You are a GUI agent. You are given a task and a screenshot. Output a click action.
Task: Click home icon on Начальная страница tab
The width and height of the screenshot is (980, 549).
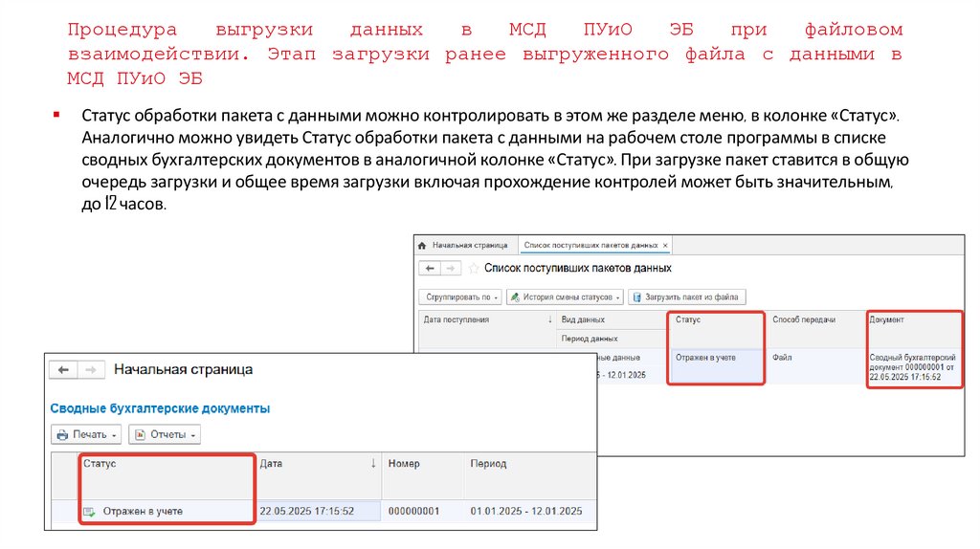pyautogui.click(x=422, y=246)
